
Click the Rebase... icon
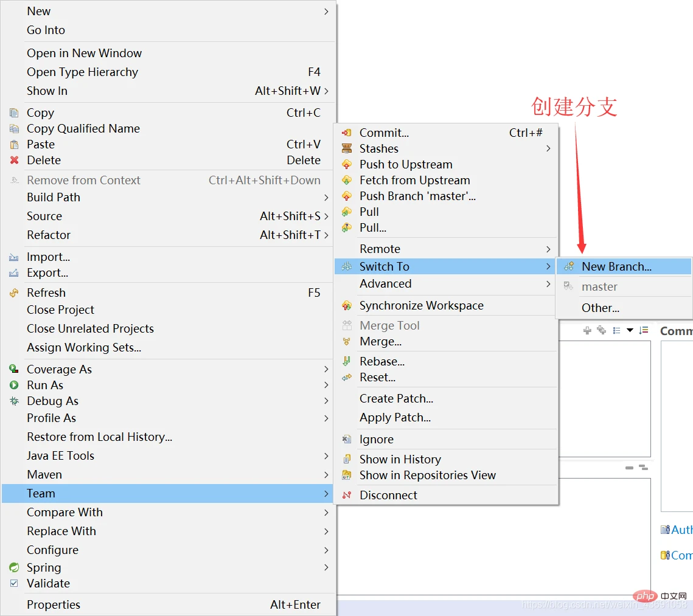(347, 361)
